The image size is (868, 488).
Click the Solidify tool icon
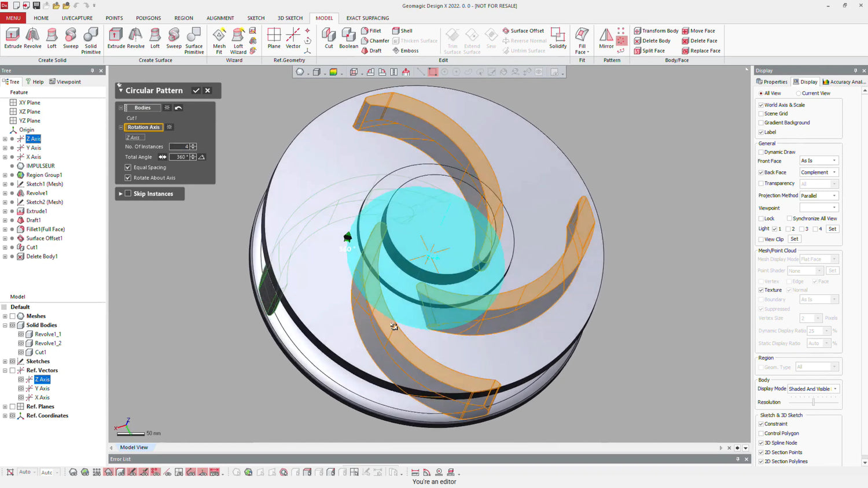point(558,39)
